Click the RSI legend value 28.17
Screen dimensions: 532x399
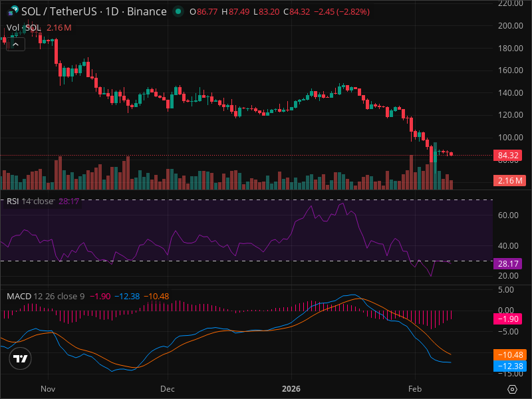69,201
